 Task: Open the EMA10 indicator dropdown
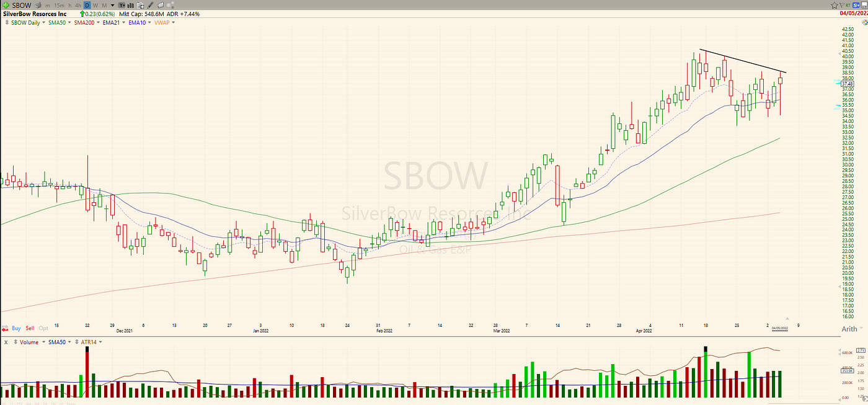pyautogui.click(x=149, y=22)
